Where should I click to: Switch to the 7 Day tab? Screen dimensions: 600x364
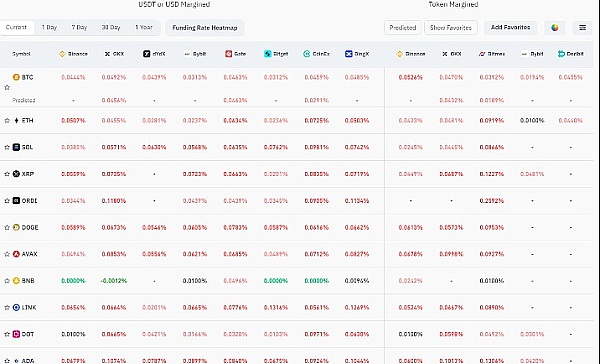pos(79,28)
